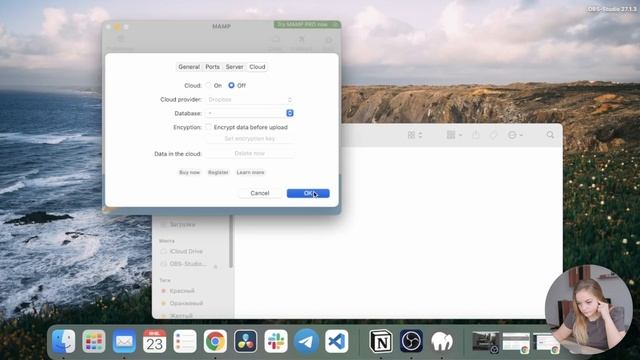This screenshot has height=360, width=640.
Task: Click the Try MAMP PRO now banner
Action: click(307, 24)
